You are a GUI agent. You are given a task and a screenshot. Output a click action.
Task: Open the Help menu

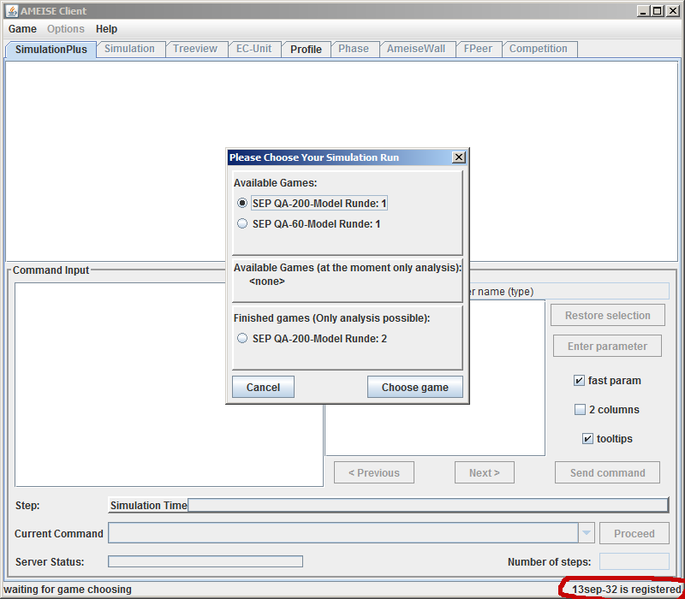106,29
